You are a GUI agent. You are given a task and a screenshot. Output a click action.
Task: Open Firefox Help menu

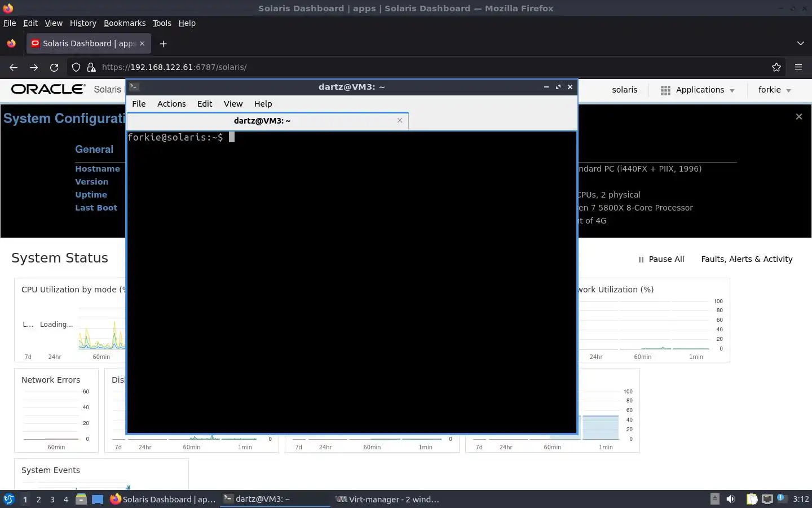pyautogui.click(x=187, y=23)
